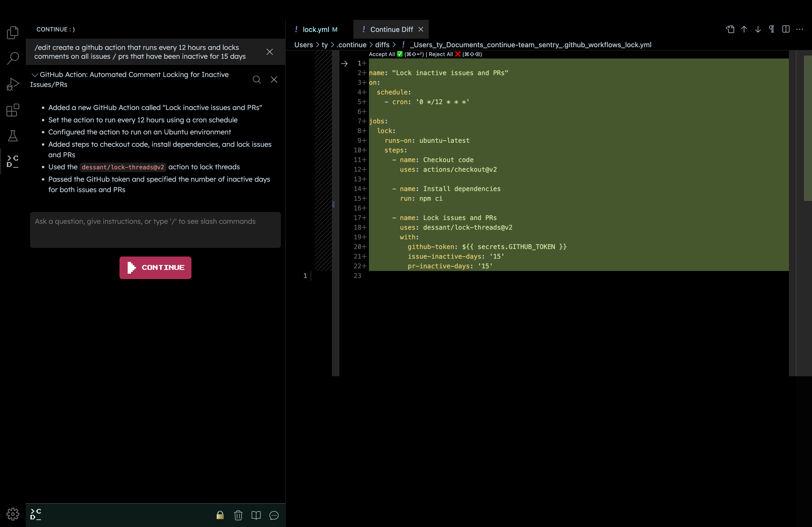Screen dimensions: 812x527
Task: Toggle split editor layout icon
Action: tap(785, 29)
